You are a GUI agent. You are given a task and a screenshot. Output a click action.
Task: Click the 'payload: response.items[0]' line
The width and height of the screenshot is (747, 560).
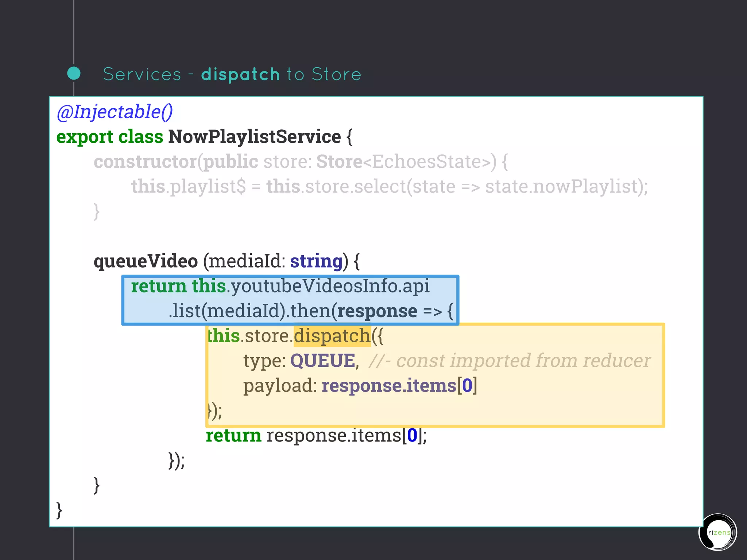coord(360,386)
